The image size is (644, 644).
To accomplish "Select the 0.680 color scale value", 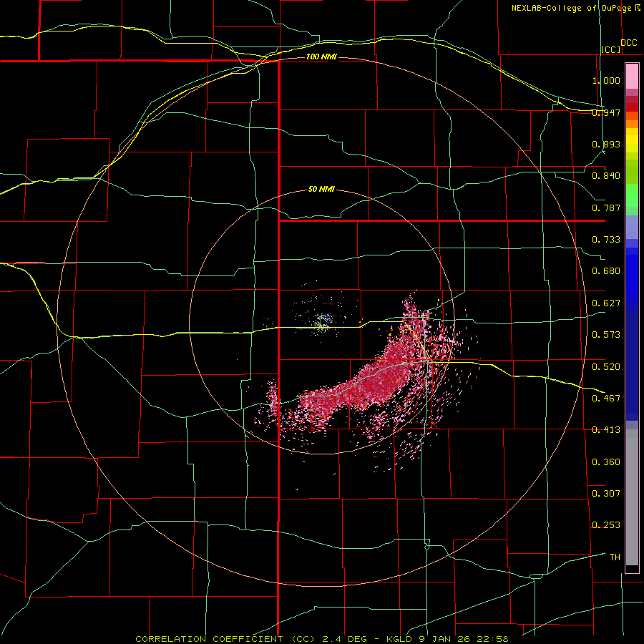I will coord(606,271).
